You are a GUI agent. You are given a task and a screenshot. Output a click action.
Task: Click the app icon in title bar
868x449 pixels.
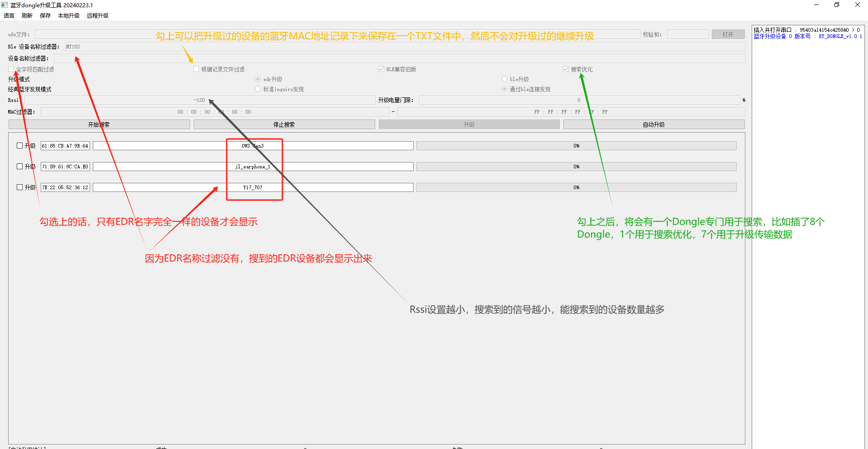click(5, 5)
